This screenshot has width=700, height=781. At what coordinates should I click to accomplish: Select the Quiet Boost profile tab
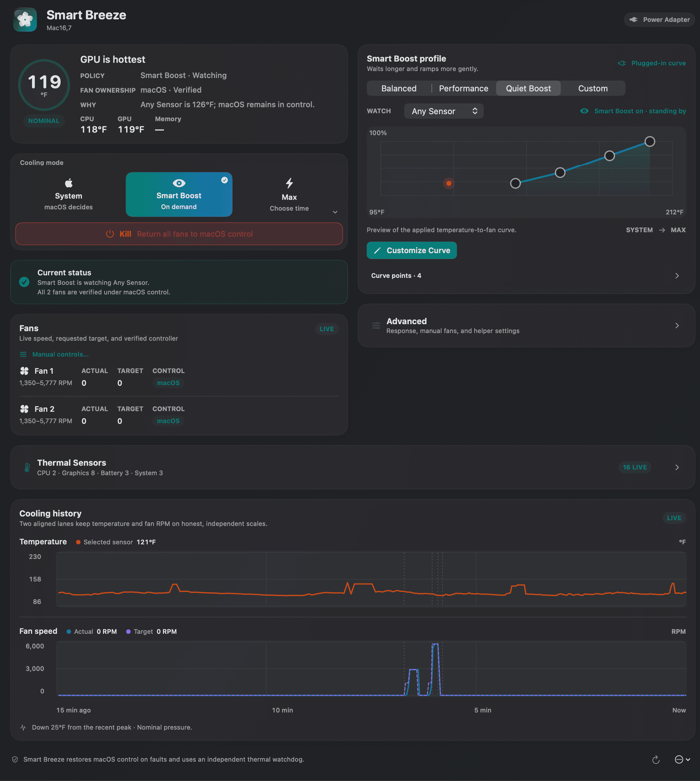(528, 89)
